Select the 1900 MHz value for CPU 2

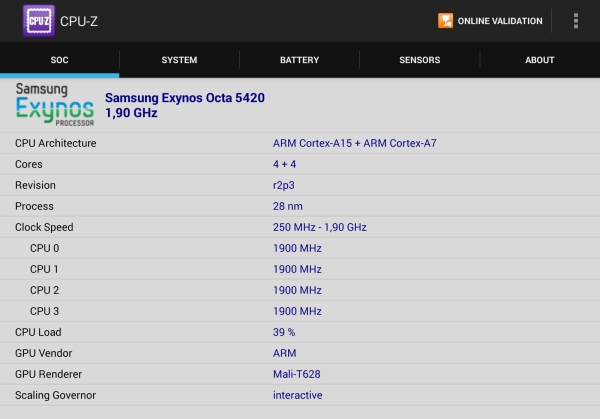click(x=297, y=290)
